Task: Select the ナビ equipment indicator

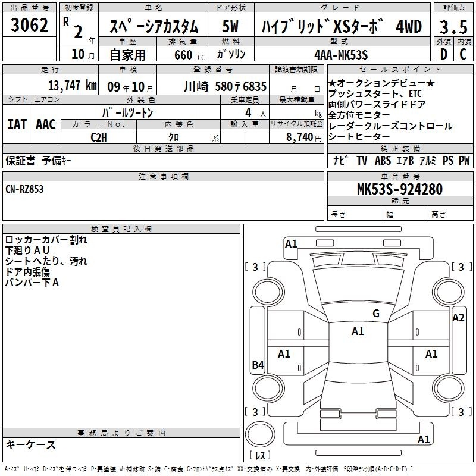Action: pos(340,161)
